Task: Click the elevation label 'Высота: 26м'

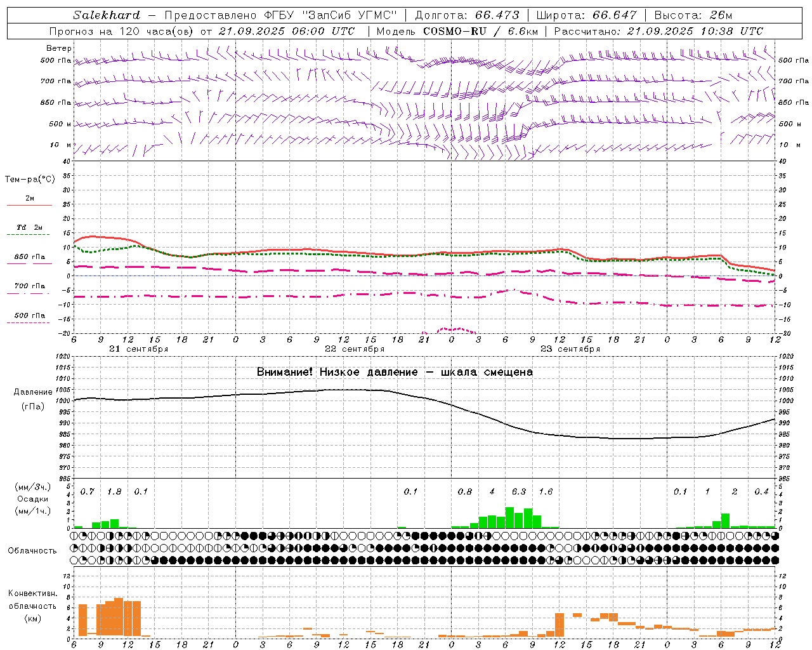Action: [693, 15]
